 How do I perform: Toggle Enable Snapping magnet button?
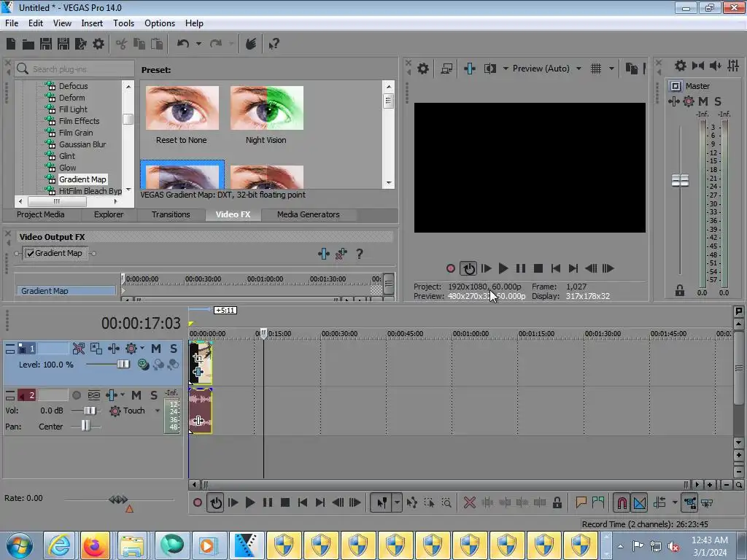622,502
